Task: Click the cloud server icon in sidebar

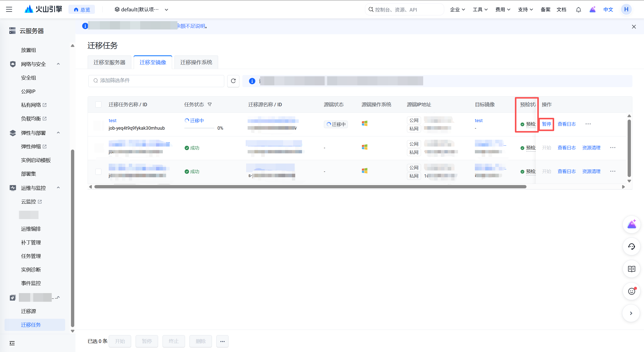Action: [12, 31]
